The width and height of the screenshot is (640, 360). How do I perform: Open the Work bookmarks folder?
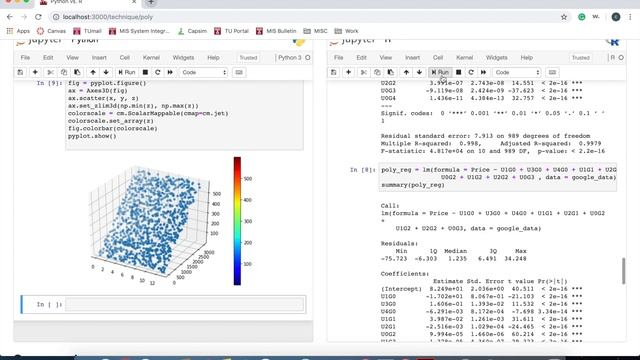(346, 31)
